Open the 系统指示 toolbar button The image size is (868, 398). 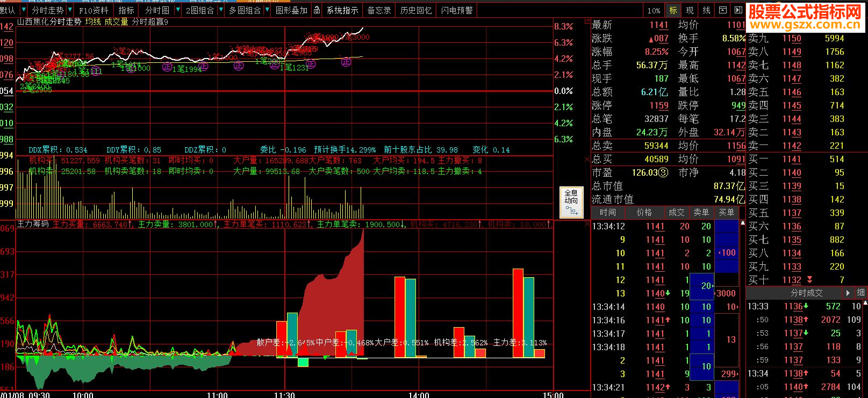[342, 10]
